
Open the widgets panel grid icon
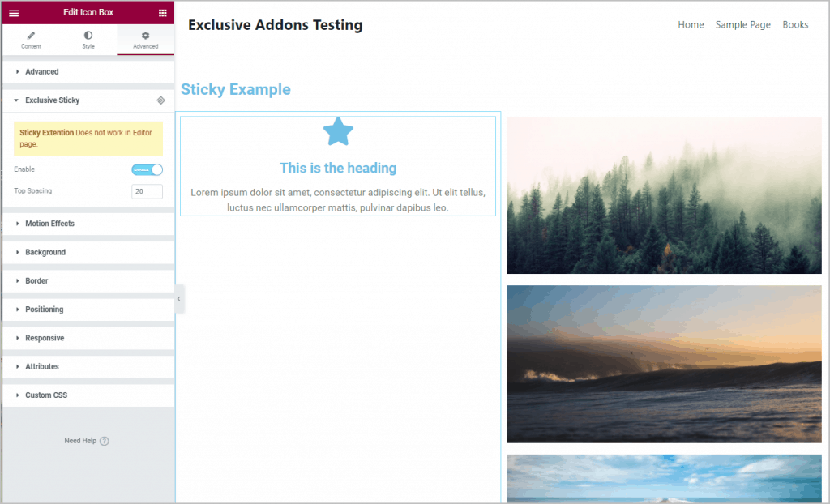[x=162, y=12]
